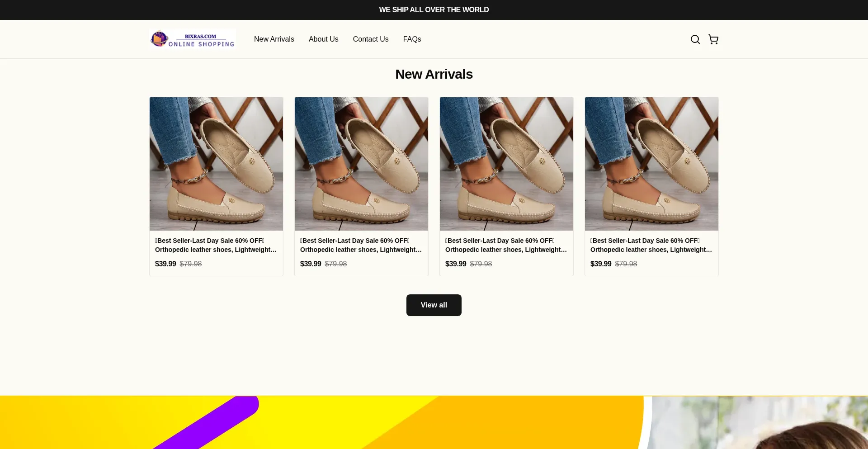Click the Bixras.com Online Shopping logo
Viewport: 868px width, 449px height.
(193, 39)
